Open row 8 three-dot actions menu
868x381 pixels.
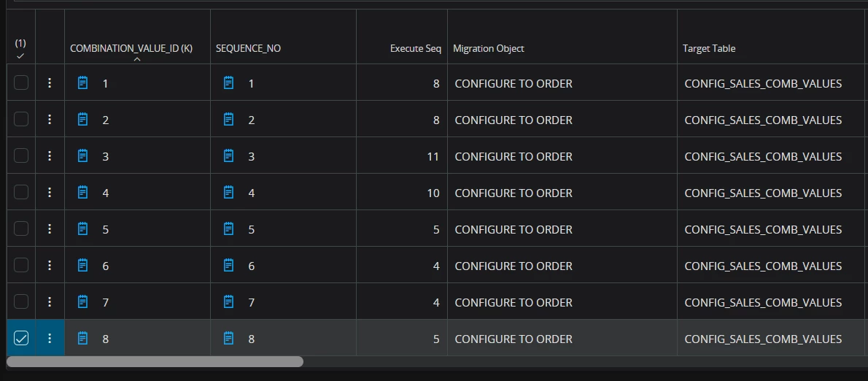[50, 339]
